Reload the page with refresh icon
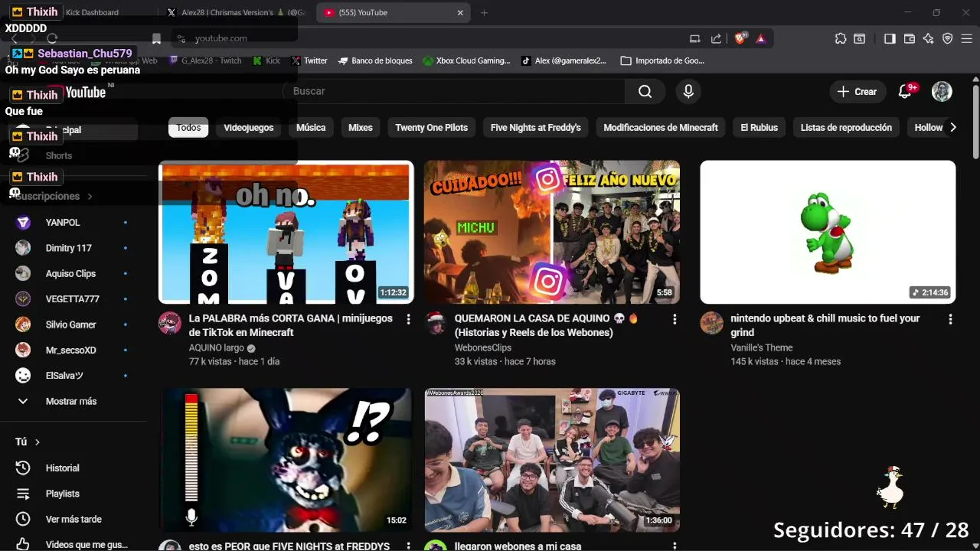980x551 pixels. pyautogui.click(x=52, y=38)
